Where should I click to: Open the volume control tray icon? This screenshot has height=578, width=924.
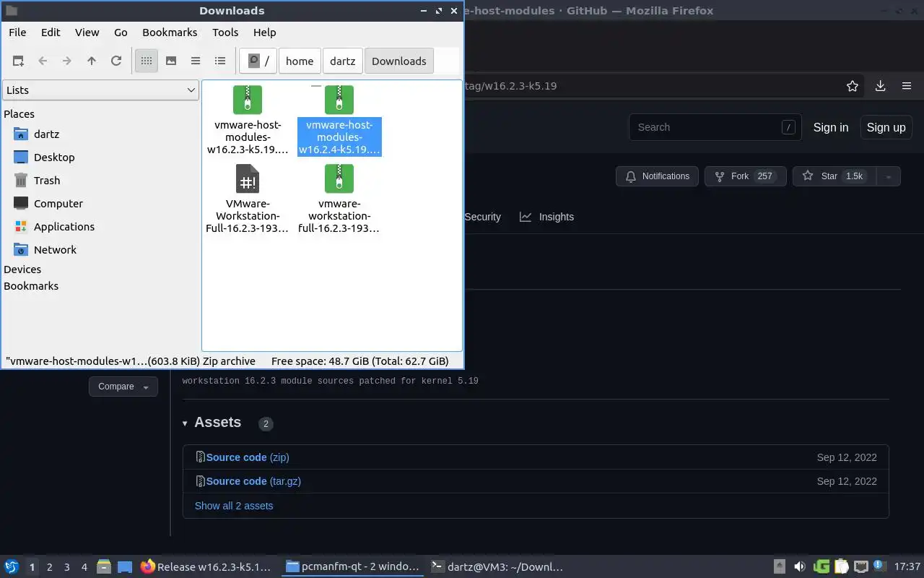coord(800,567)
